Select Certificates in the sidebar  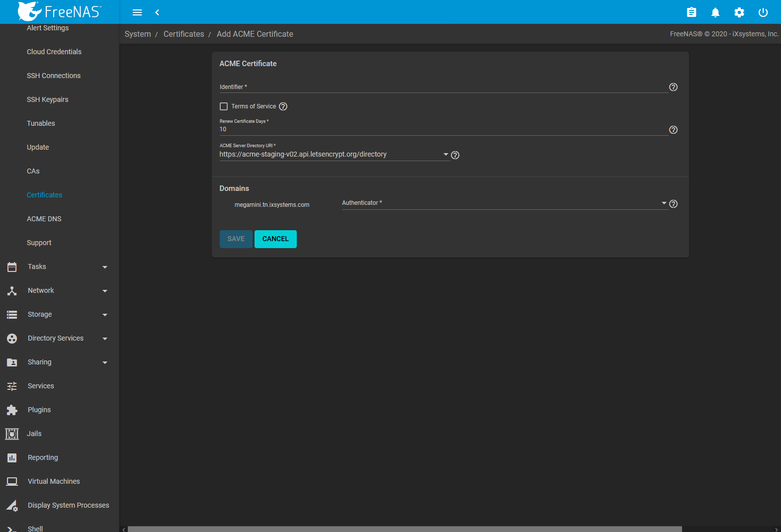tap(45, 195)
